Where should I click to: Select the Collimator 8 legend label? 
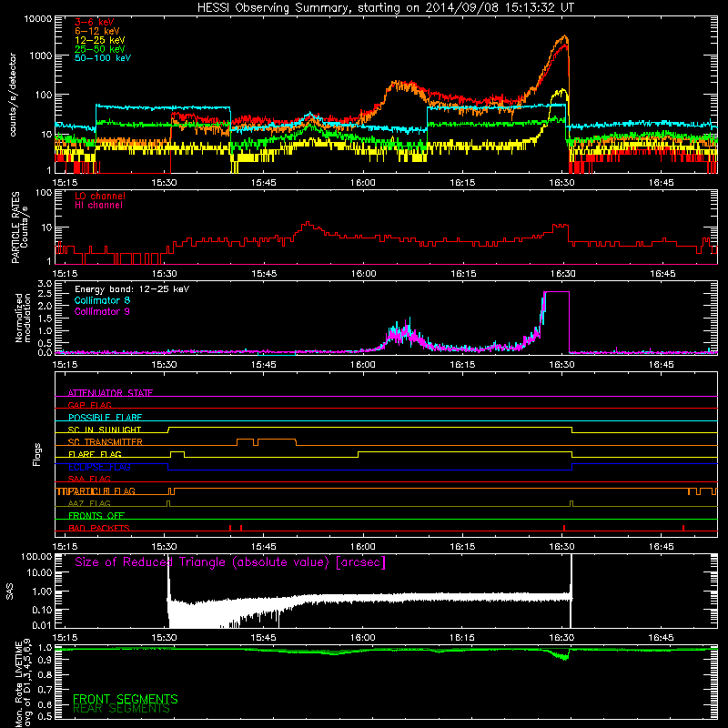point(102,300)
